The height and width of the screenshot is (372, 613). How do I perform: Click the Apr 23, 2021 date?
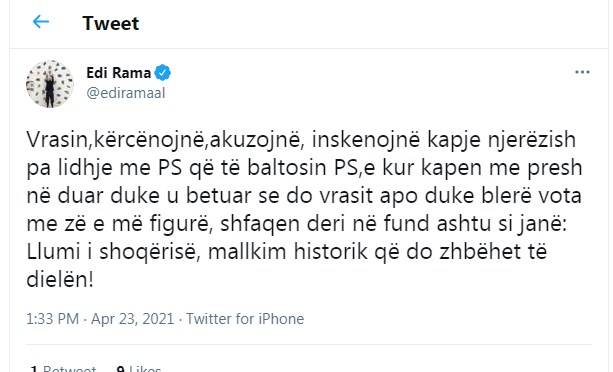coord(133,319)
